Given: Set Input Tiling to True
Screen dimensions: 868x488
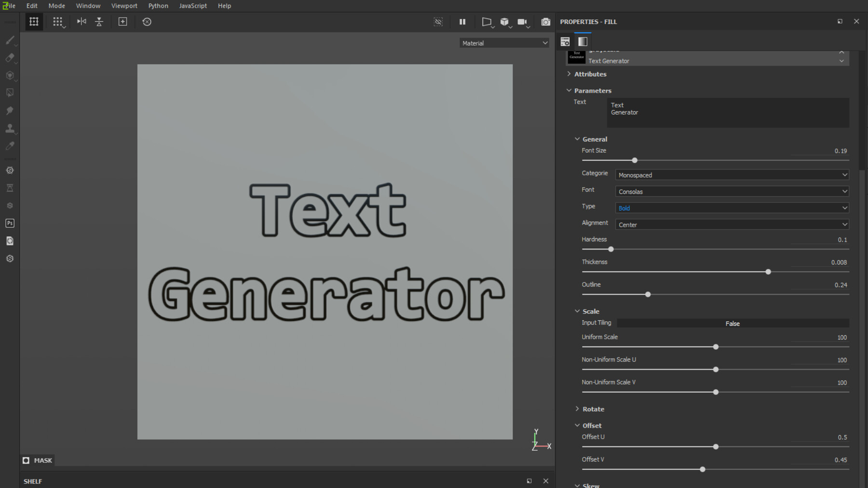Looking at the screenshot, I should 732,323.
